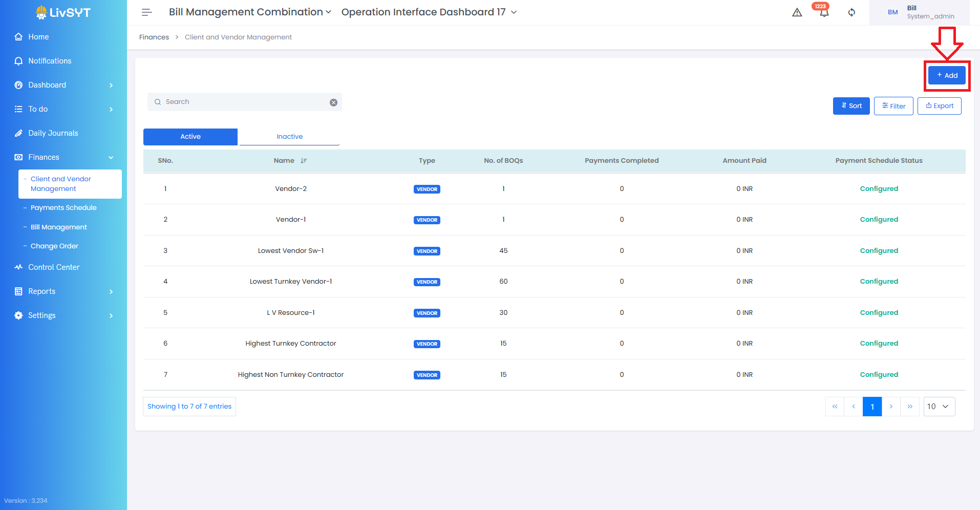Select the Active tab
The image size is (980, 510).
point(190,137)
